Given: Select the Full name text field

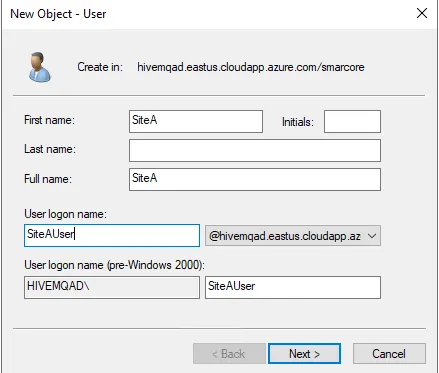Looking at the screenshot, I should 255,179.
